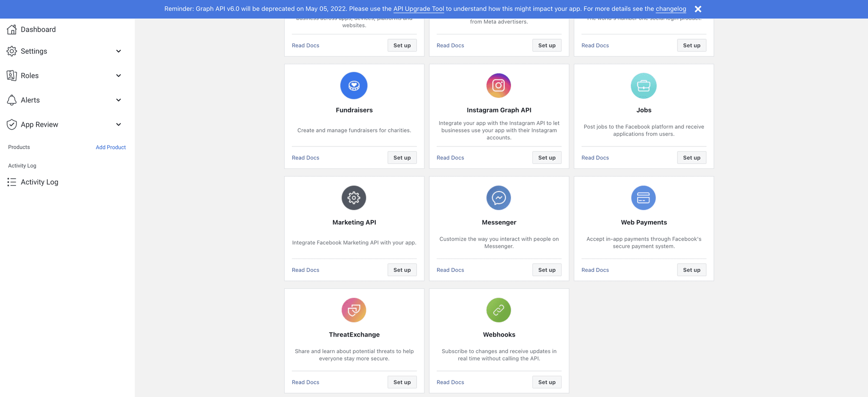Image resolution: width=868 pixels, height=397 pixels.
Task: Click the Add Product link
Action: coord(111,147)
